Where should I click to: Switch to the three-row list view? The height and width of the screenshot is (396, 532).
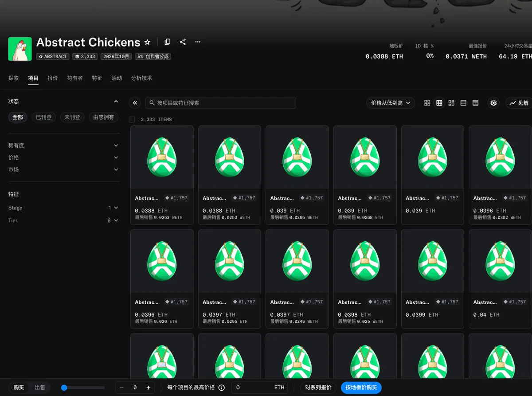[x=463, y=103]
